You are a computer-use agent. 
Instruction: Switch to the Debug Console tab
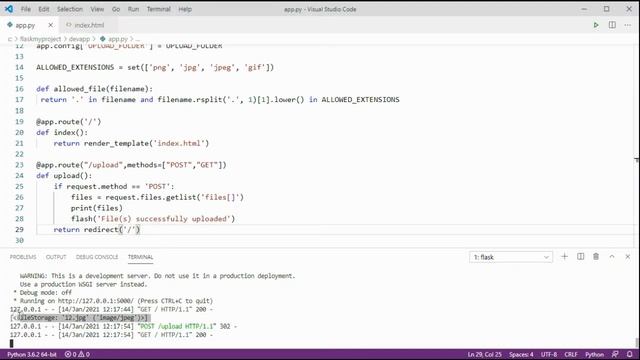pyautogui.click(x=97, y=257)
